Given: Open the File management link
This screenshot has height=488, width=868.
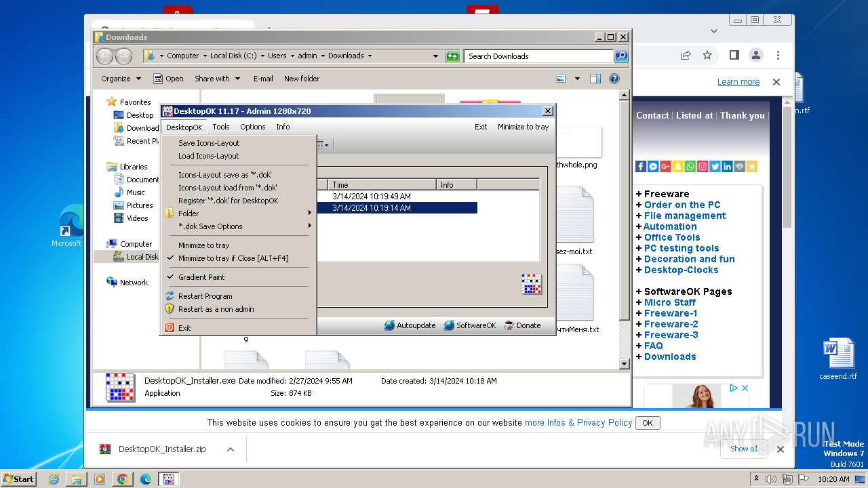Looking at the screenshot, I should click(685, 216).
